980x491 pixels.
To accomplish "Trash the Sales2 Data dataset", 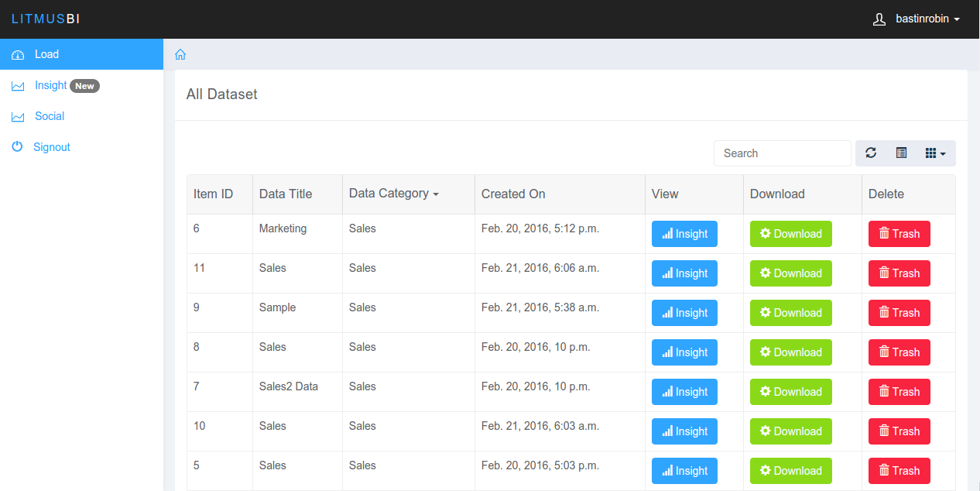I will pyautogui.click(x=899, y=392).
